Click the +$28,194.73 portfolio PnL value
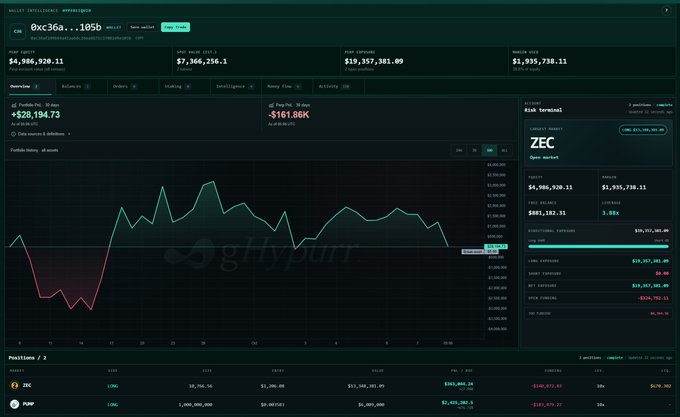The image size is (680, 417). tap(36, 115)
